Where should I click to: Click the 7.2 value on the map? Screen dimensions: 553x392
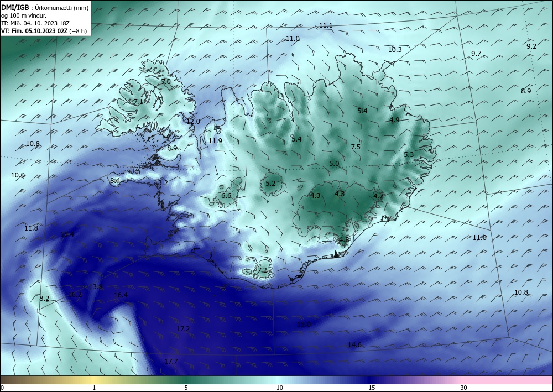262,270
